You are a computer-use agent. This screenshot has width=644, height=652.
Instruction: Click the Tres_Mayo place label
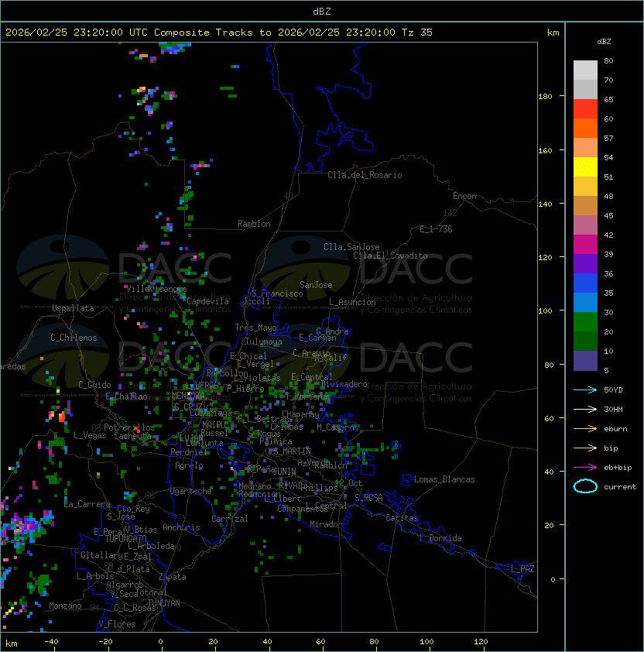[x=255, y=328]
